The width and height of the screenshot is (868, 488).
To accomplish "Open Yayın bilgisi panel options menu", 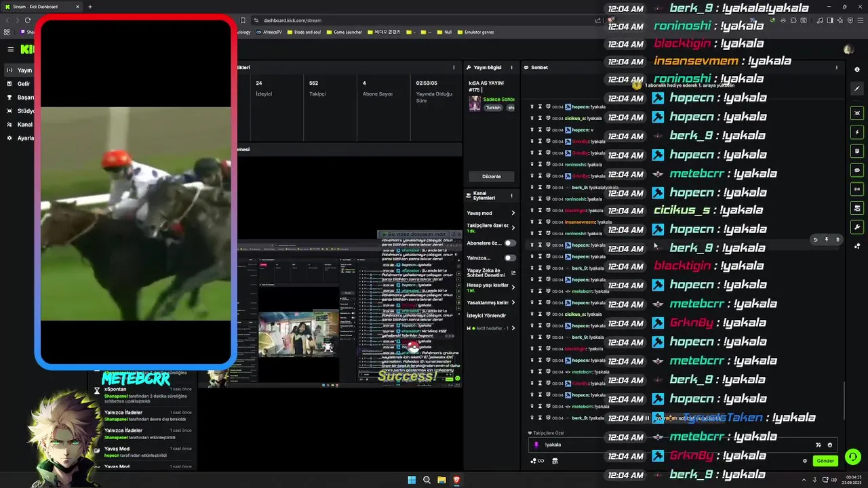I will pos(511,67).
